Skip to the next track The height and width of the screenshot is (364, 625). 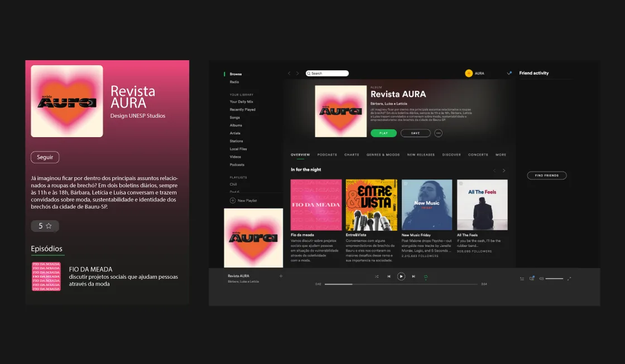pos(414,276)
